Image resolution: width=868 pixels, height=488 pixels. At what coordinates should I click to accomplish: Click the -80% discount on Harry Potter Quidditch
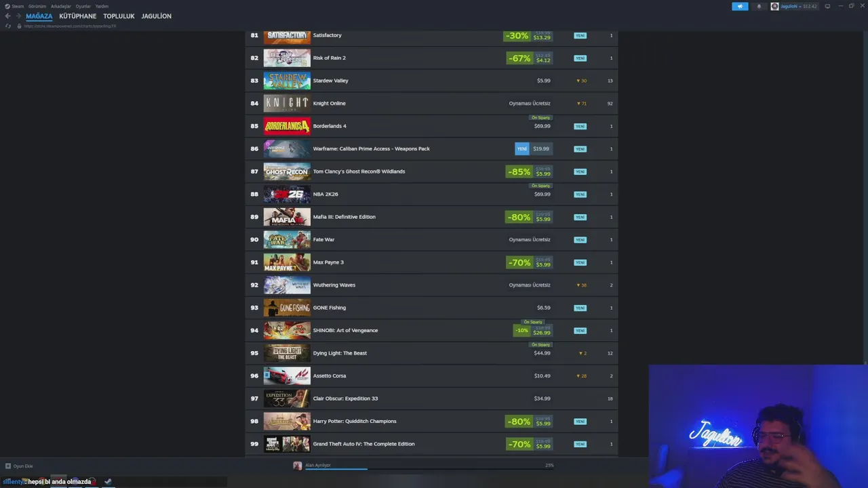pos(519,422)
